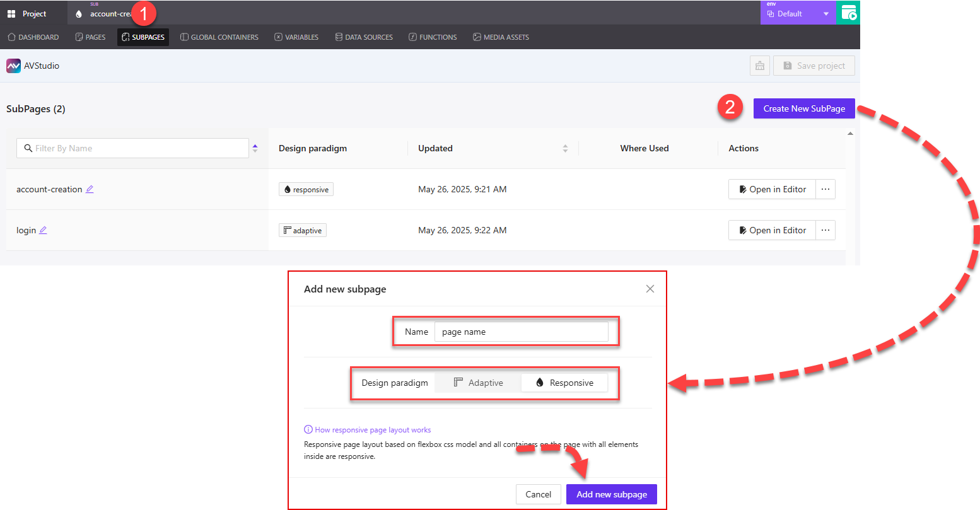
Task: Click the page name input field
Action: coord(522,331)
